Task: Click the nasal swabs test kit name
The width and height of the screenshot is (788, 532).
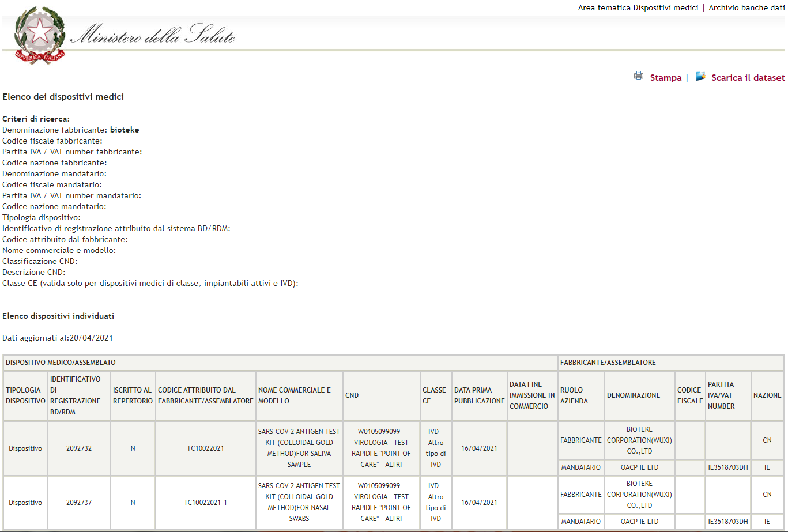Action: pos(299,502)
